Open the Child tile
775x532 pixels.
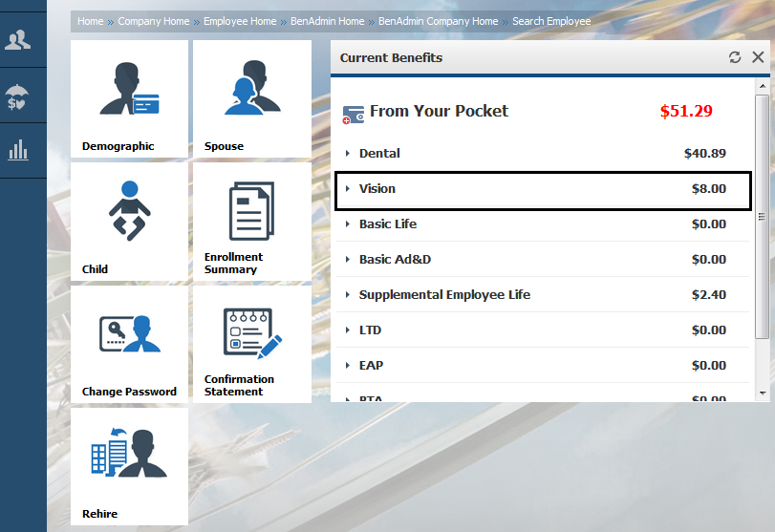129,221
